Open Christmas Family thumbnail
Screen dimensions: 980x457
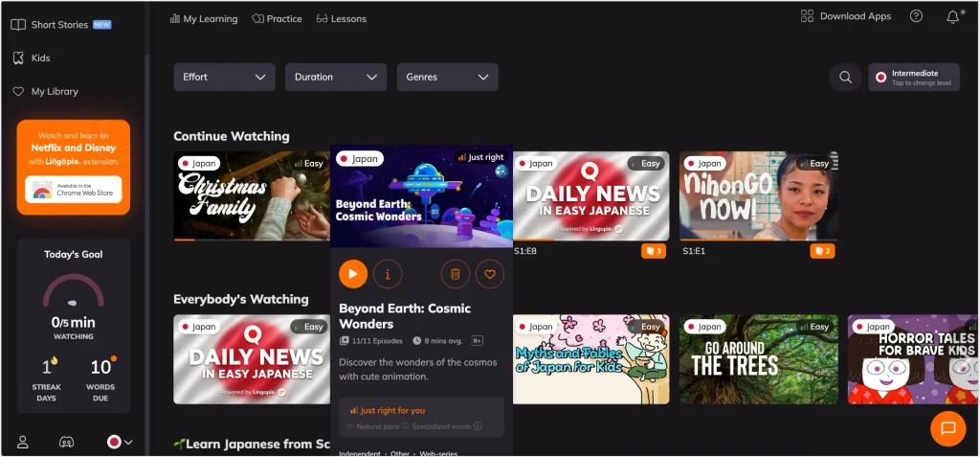tap(252, 196)
